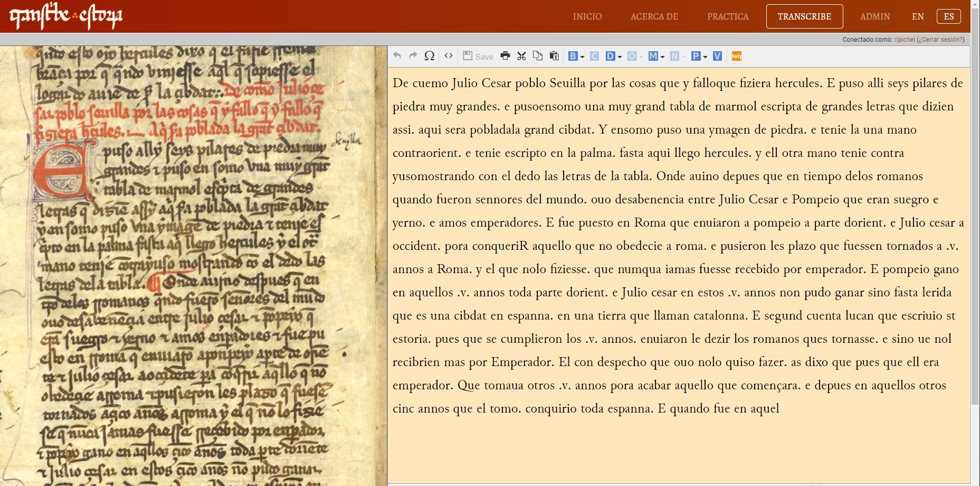Select TRANSCRIBE tab

point(804,16)
